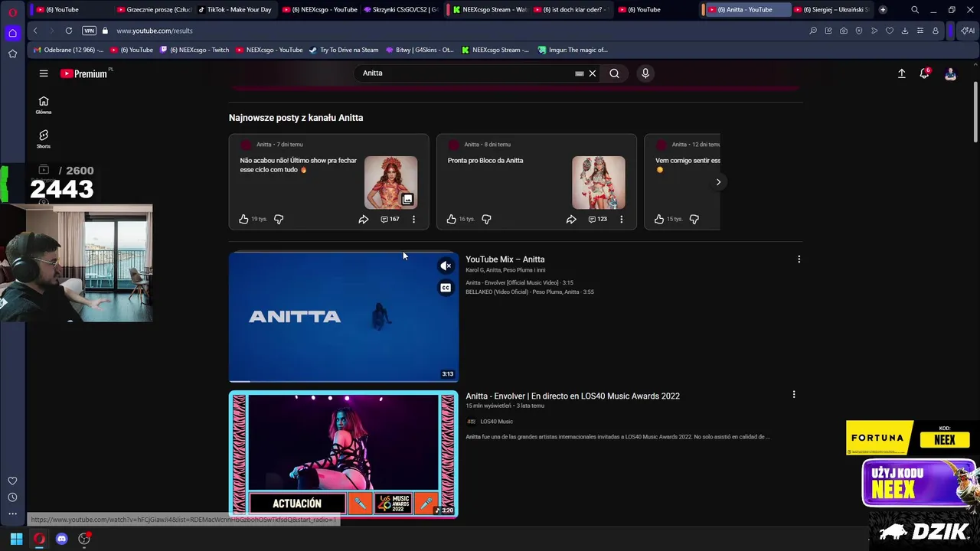Open the 'Try To Drive na Steam' bookmark
The height and width of the screenshot is (551, 980).
(344, 50)
